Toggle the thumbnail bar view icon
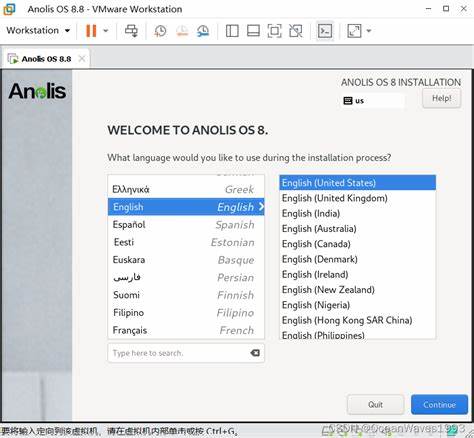Screen dimensions: 474x438 click(x=253, y=31)
